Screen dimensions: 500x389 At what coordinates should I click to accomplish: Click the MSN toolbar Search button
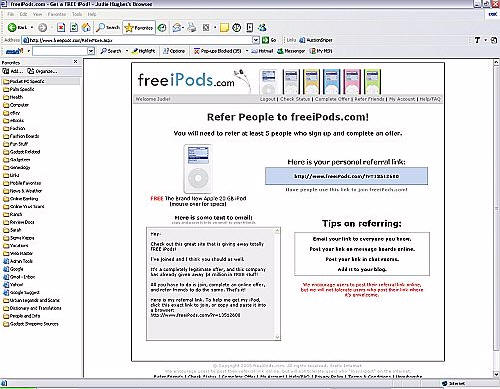111,51
